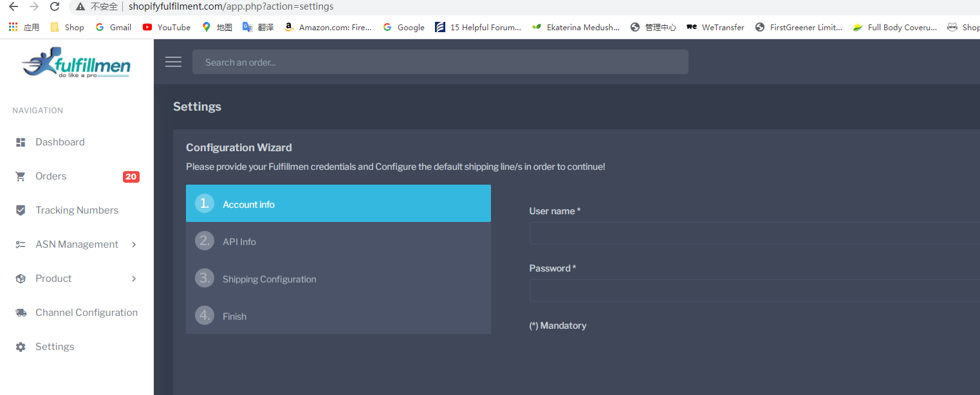980x395 pixels.
Task: Click the browser back arrow
Action: tap(14, 6)
